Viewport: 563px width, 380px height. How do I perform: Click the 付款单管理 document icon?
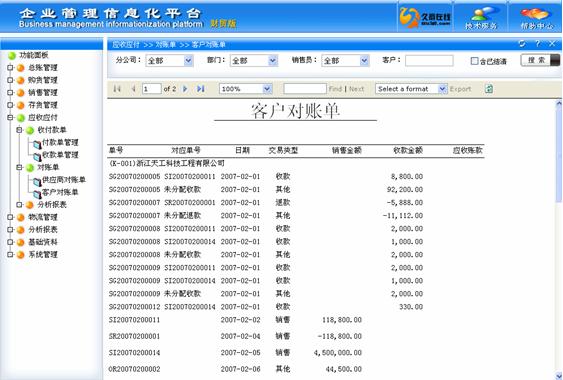(37, 144)
